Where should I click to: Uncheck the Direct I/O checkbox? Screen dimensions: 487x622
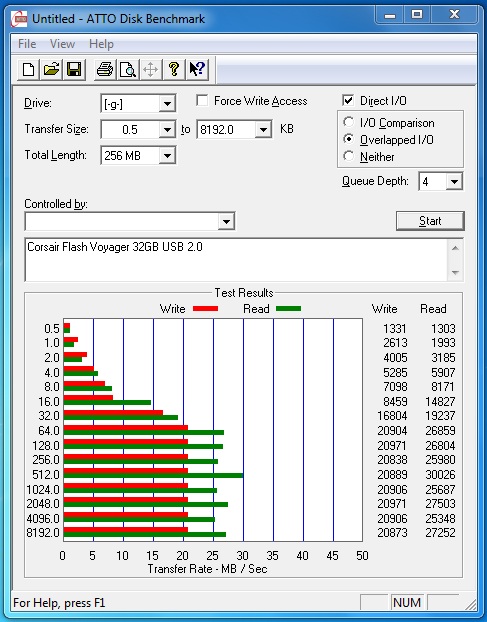point(348,100)
